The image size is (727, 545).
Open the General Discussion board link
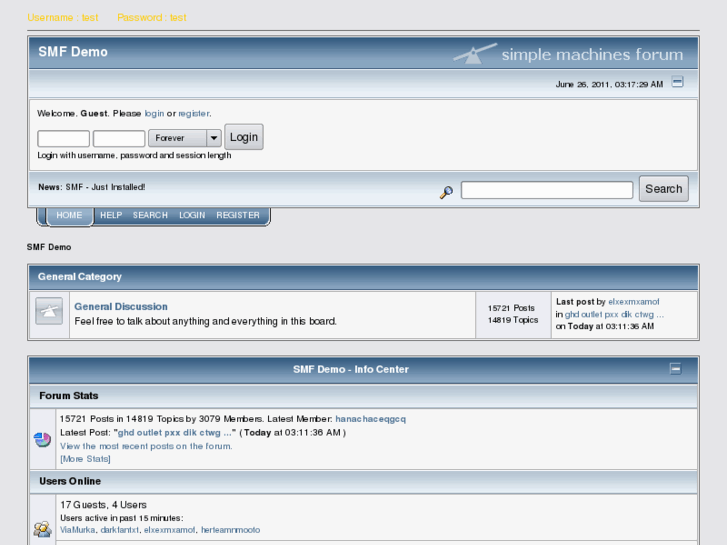pos(121,307)
